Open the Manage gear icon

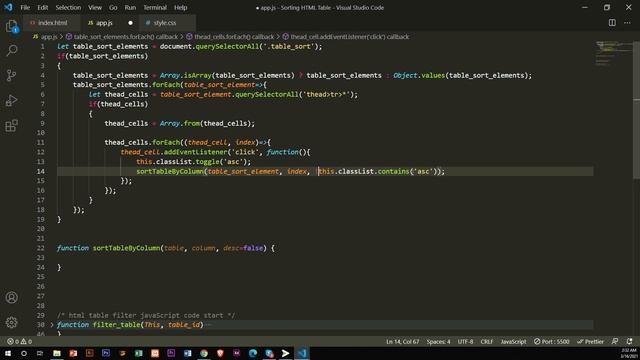[x=12, y=322]
